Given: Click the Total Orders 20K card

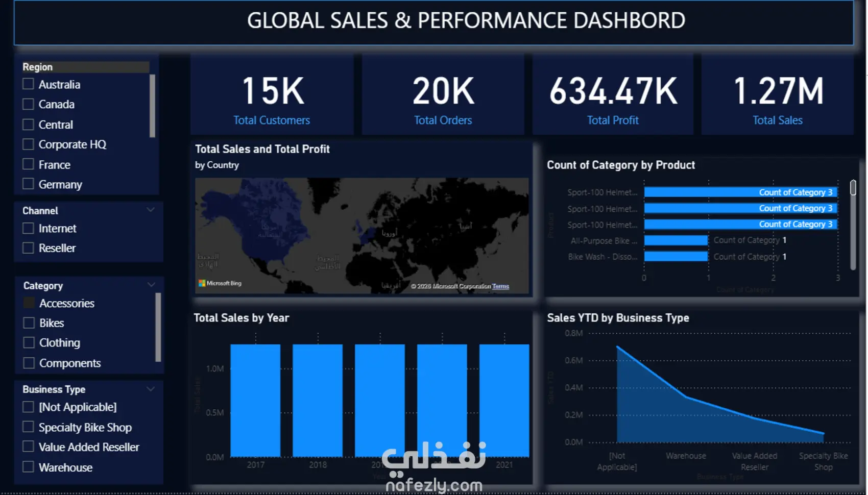Looking at the screenshot, I should pos(443,95).
